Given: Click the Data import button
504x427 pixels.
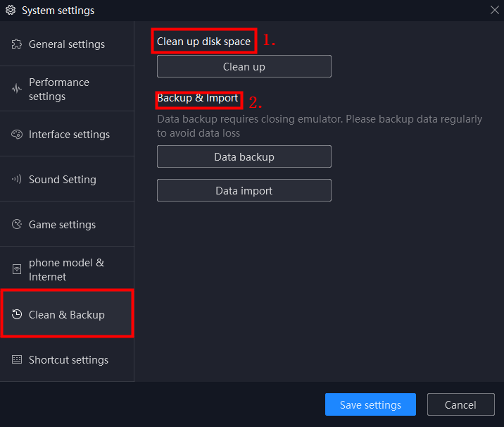Looking at the screenshot, I should (x=244, y=190).
